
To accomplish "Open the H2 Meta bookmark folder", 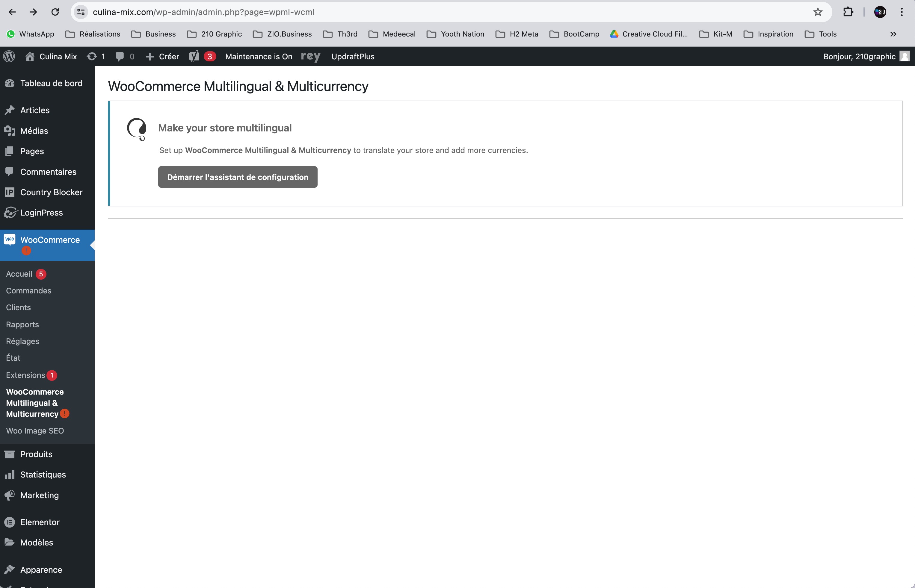I will pyautogui.click(x=517, y=34).
